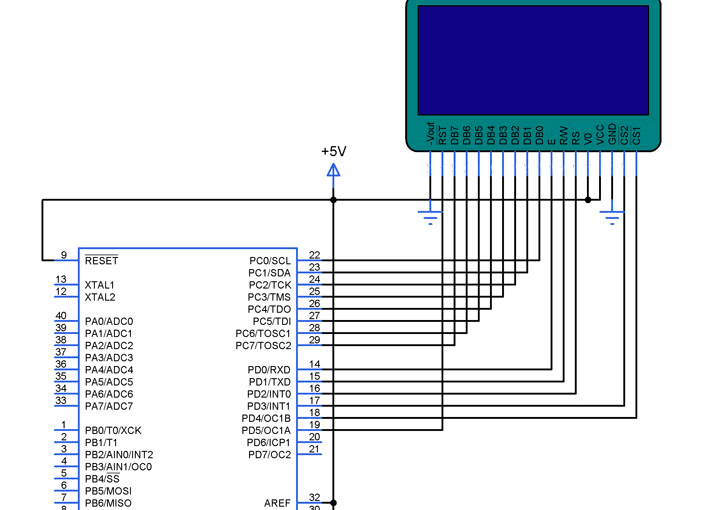Select the XTAL1 pin label
The height and width of the screenshot is (510, 720).
point(100,285)
